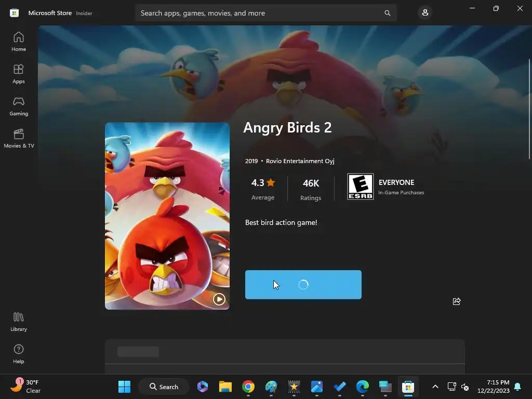
Task: Open the Home page in sidebar
Action: click(x=19, y=42)
